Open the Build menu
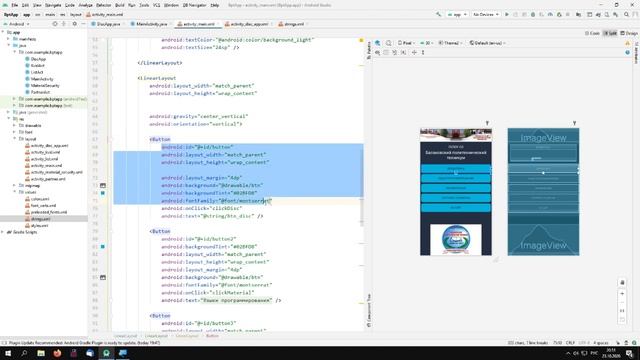 120,5
